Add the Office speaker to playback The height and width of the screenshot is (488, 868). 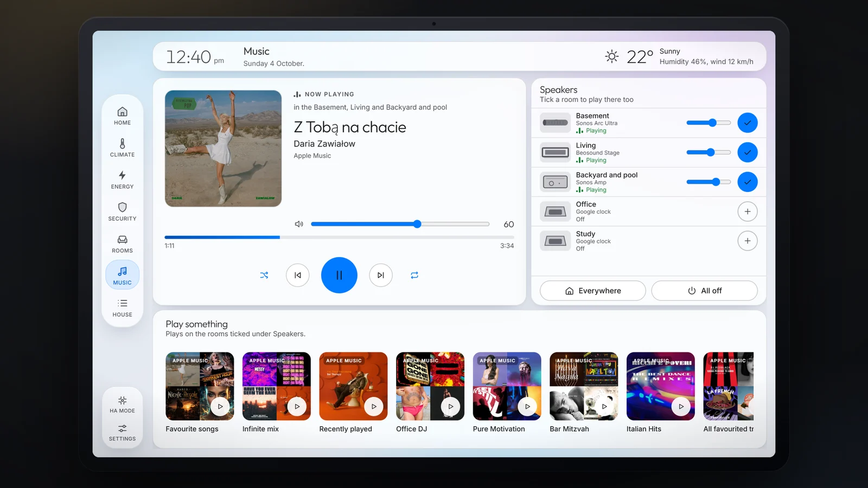[x=748, y=211]
